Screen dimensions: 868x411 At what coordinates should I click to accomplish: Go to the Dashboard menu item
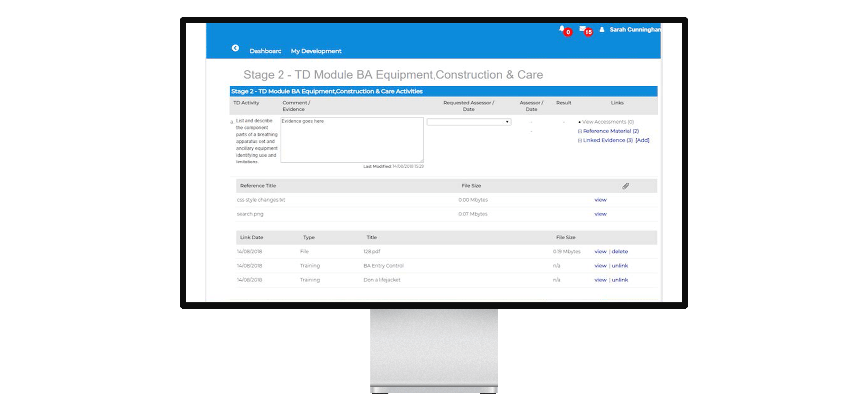(x=265, y=51)
